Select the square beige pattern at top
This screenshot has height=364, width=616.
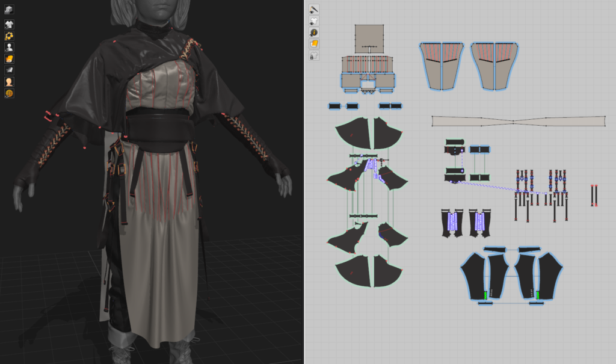(369, 39)
